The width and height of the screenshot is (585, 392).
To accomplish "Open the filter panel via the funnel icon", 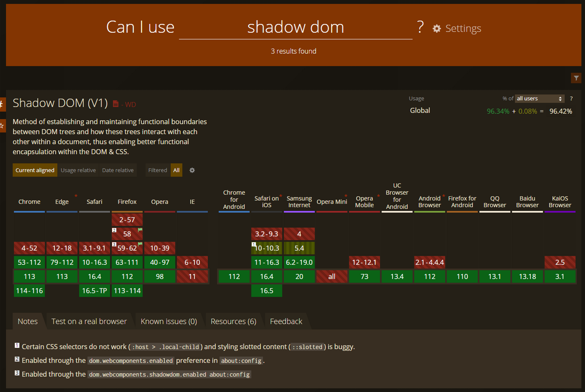I will (x=576, y=78).
